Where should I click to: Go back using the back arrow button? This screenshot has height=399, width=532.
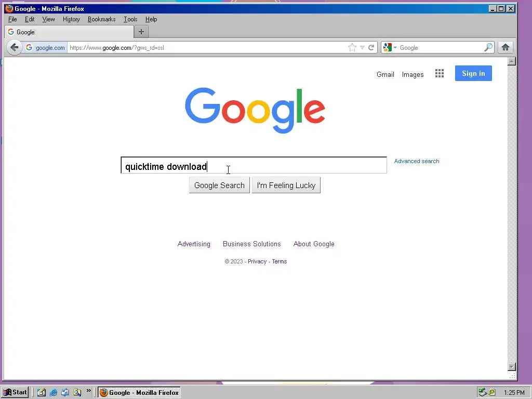click(14, 47)
